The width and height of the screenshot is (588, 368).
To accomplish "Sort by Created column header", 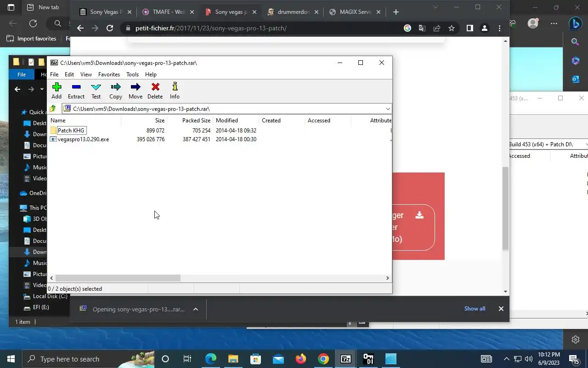I will coord(282,121).
